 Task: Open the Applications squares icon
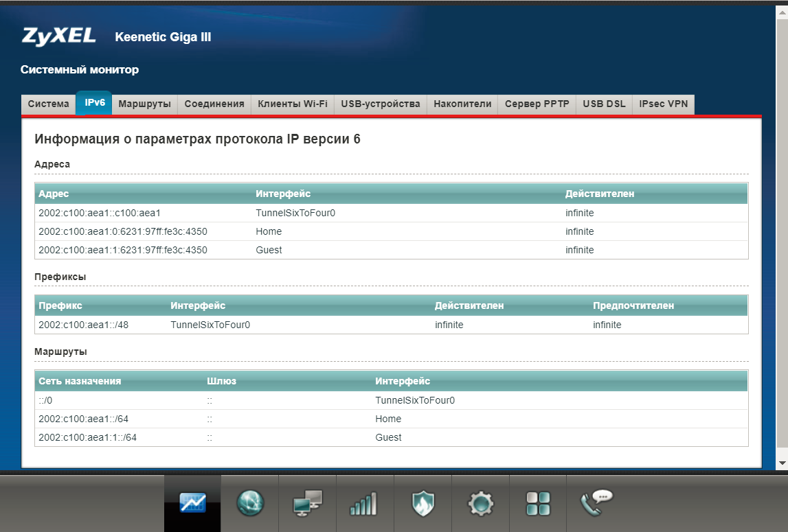pyautogui.click(x=538, y=503)
